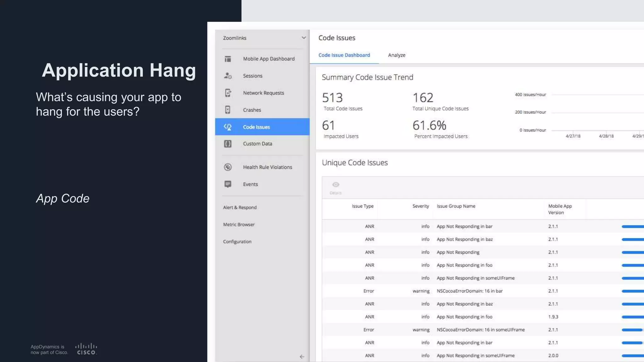The image size is (644, 362).
Task: Click the 162 Total Unique Code Issues value
Action: pos(423,98)
